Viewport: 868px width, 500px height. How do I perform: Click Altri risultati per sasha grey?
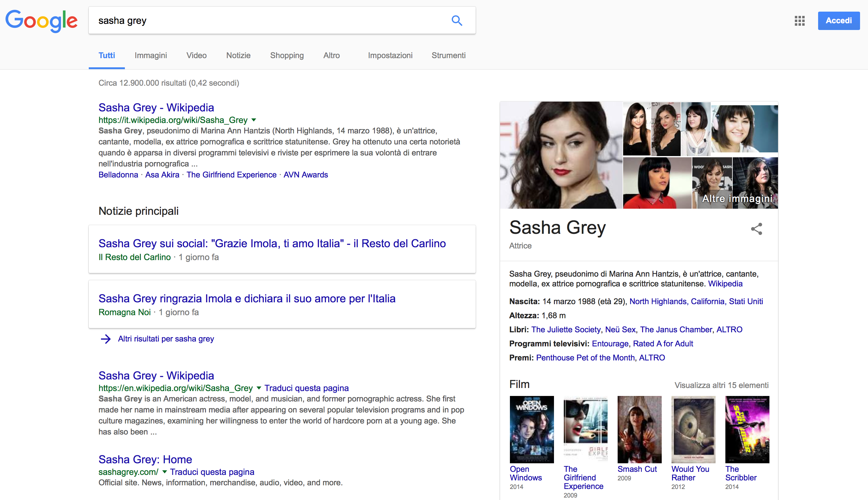click(166, 339)
